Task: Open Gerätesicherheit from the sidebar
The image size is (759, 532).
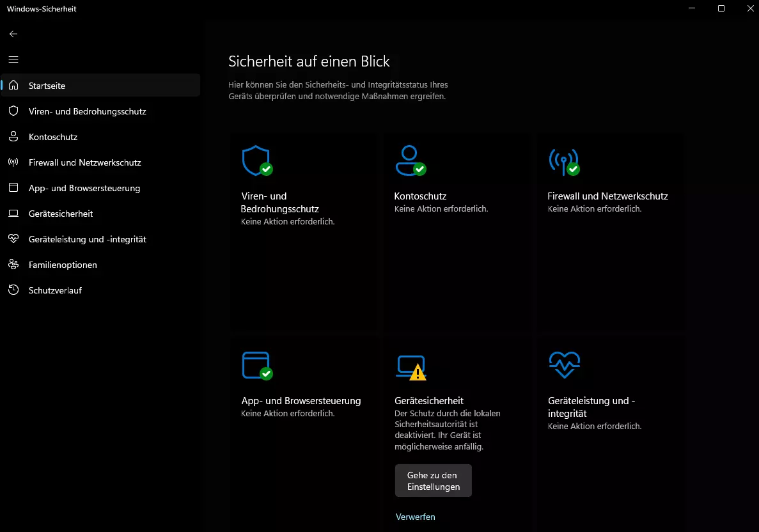Action: point(100,214)
